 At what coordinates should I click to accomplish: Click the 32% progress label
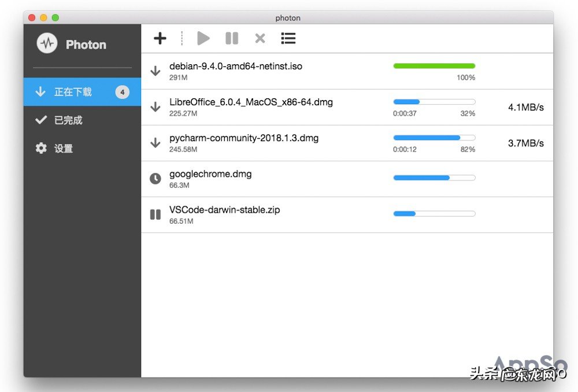(x=468, y=113)
